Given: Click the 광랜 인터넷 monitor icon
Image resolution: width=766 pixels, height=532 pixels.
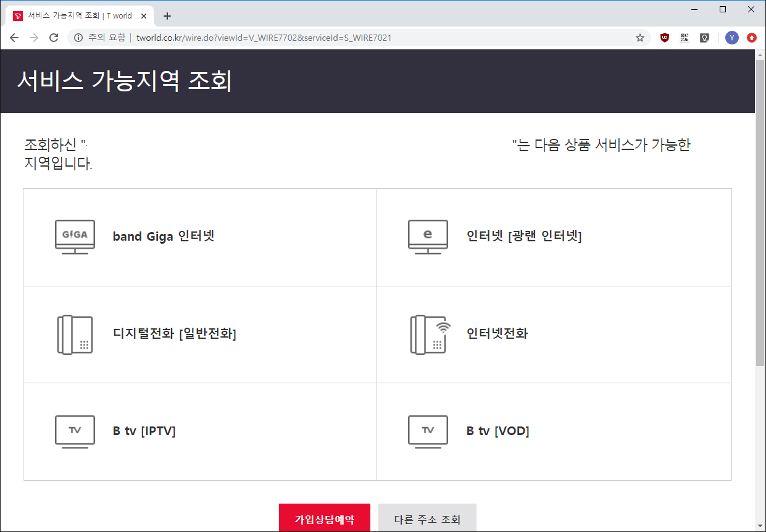Looking at the screenshot, I should (x=428, y=237).
